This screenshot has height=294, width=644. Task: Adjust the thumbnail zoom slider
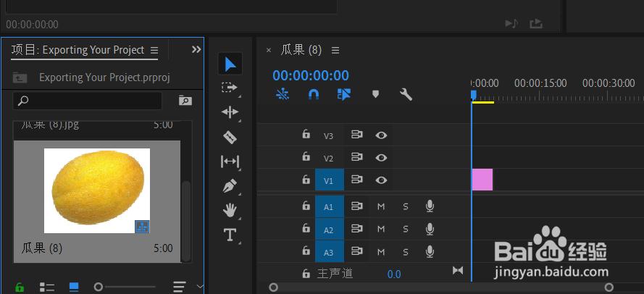pyautogui.click(x=99, y=287)
